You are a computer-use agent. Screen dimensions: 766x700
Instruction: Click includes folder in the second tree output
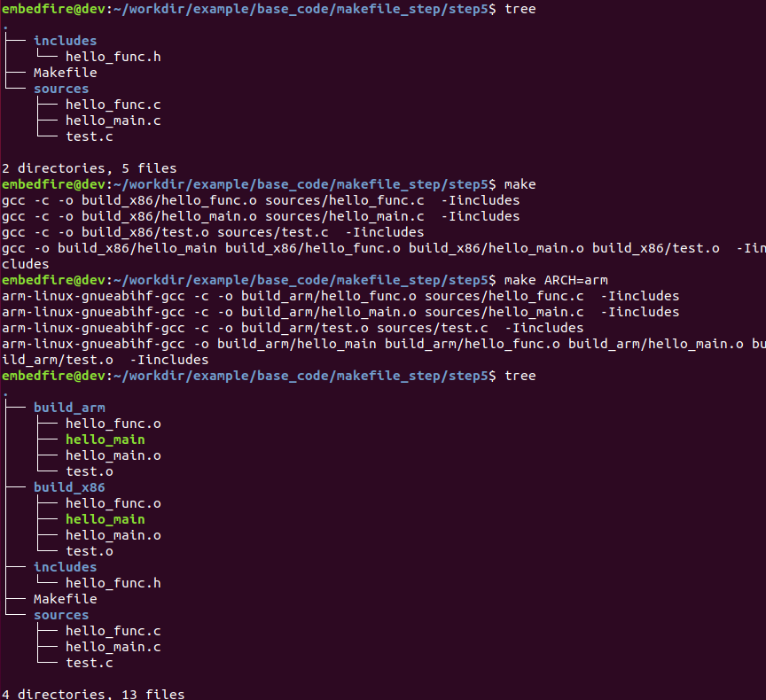pos(65,567)
